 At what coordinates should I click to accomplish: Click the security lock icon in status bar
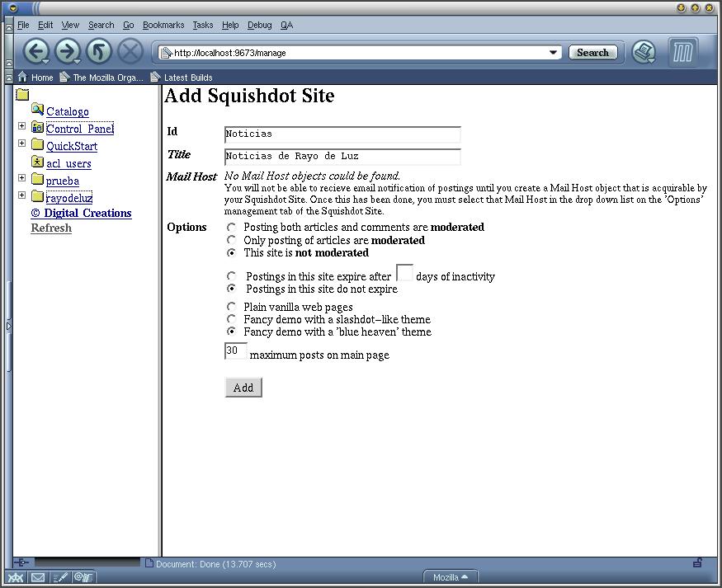click(697, 562)
